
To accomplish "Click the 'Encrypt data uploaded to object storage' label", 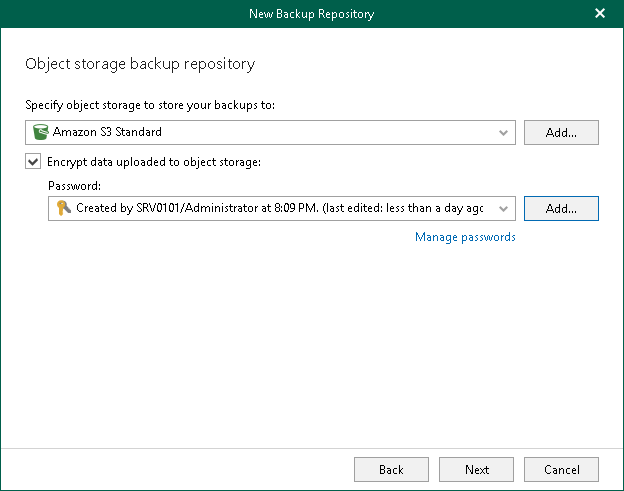I will pyautogui.click(x=154, y=161).
